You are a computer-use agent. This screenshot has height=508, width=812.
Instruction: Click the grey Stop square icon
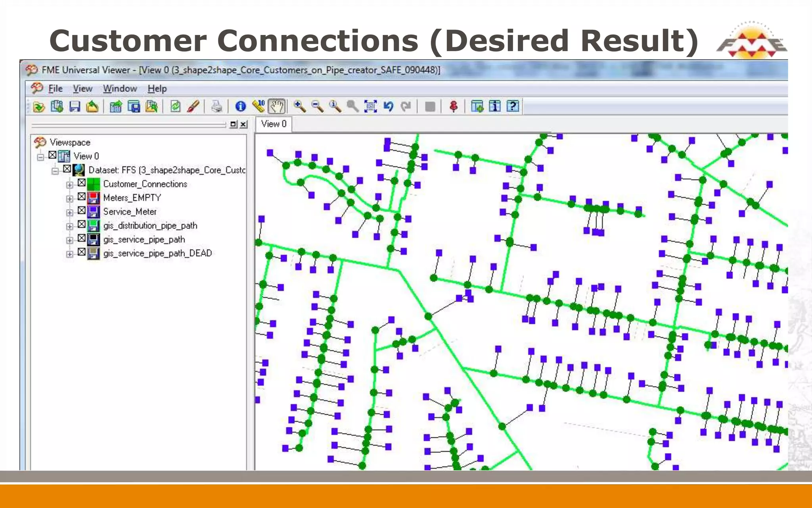430,106
